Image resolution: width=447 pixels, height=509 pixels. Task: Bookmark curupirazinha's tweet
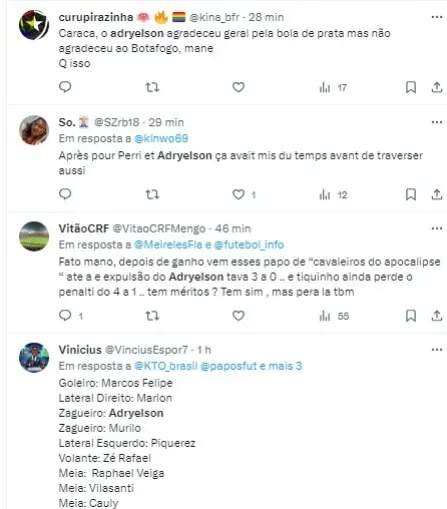click(411, 87)
